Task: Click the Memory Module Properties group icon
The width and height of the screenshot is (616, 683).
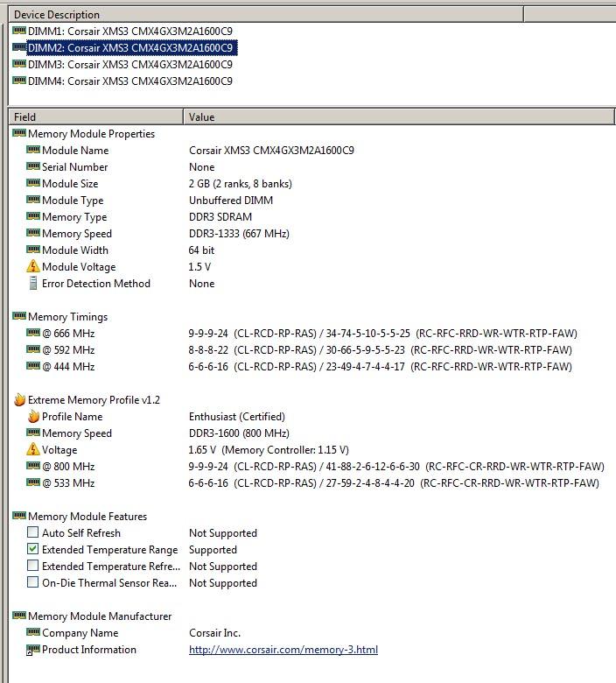Action: tap(19, 133)
